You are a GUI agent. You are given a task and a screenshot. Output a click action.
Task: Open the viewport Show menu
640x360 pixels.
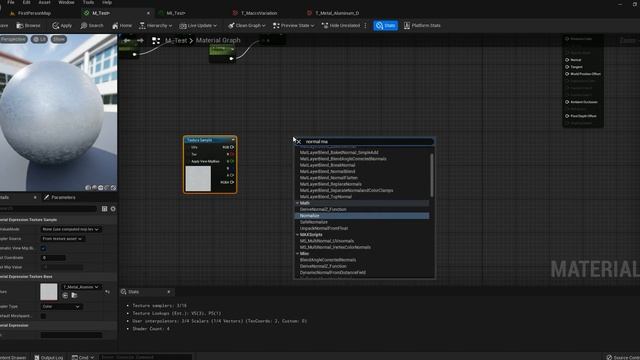coord(59,39)
